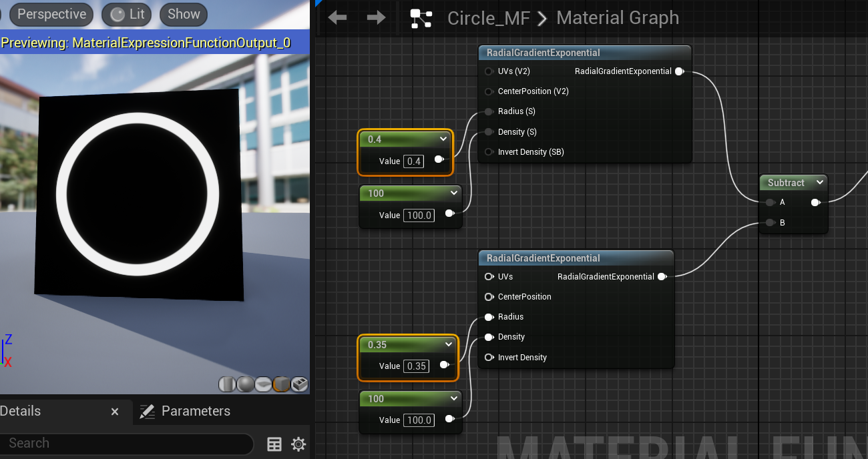Click the breadcrumb chevron after Circle_MF
868x459 pixels.
pos(542,19)
